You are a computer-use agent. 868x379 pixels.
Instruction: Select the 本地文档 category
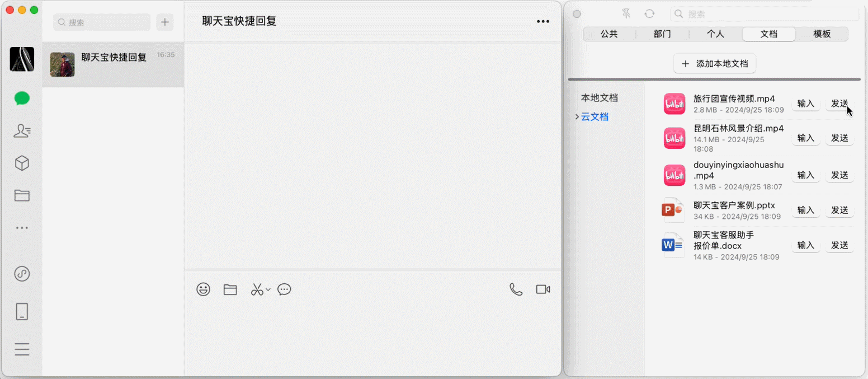click(x=599, y=98)
